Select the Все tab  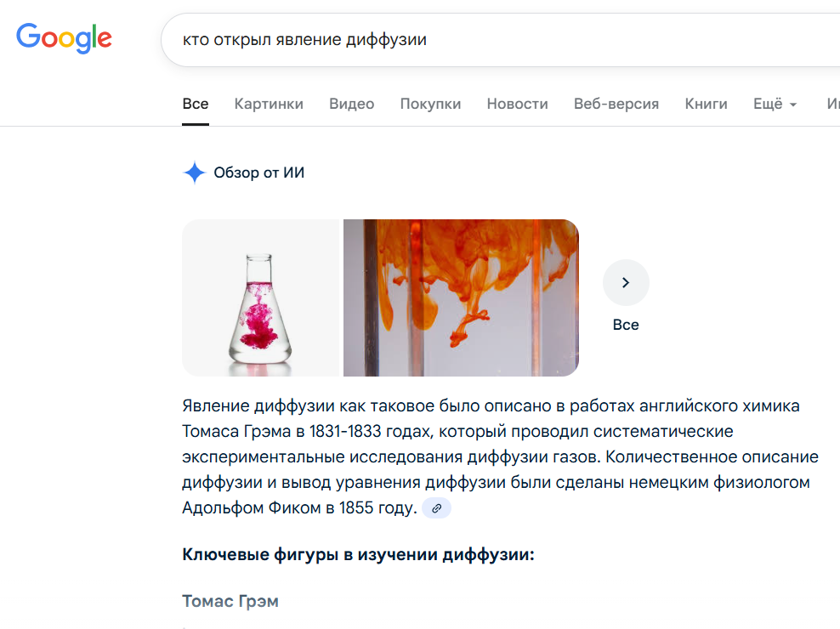[x=195, y=104]
